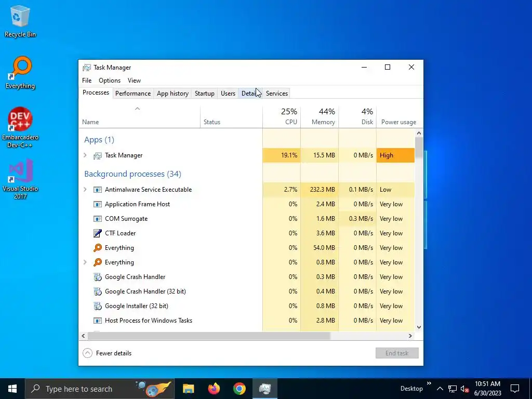
Task: Click the vertical scrollbar down arrow
Action: (419, 327)
